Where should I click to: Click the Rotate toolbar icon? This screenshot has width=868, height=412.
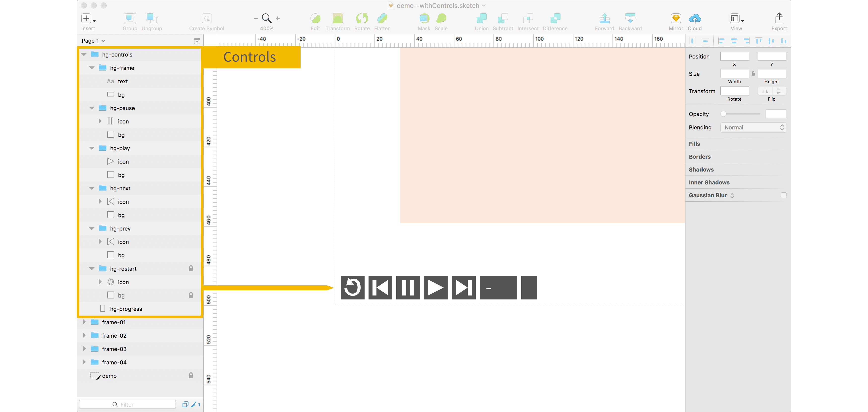click(x=362, y=18)
